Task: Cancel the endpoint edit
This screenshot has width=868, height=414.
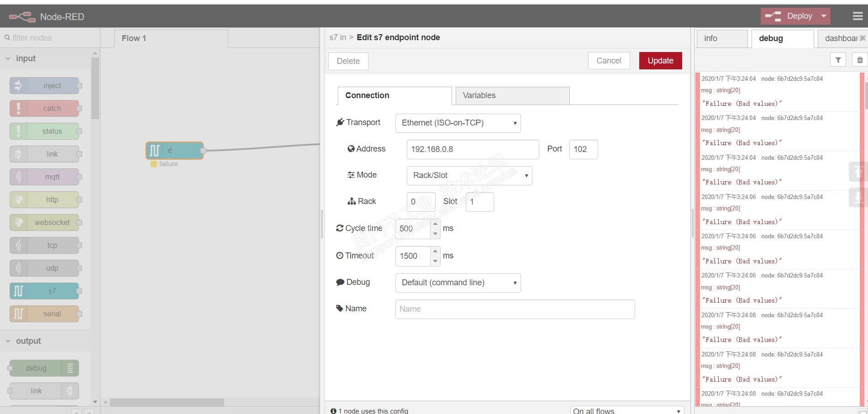Action: coord(609,61)
